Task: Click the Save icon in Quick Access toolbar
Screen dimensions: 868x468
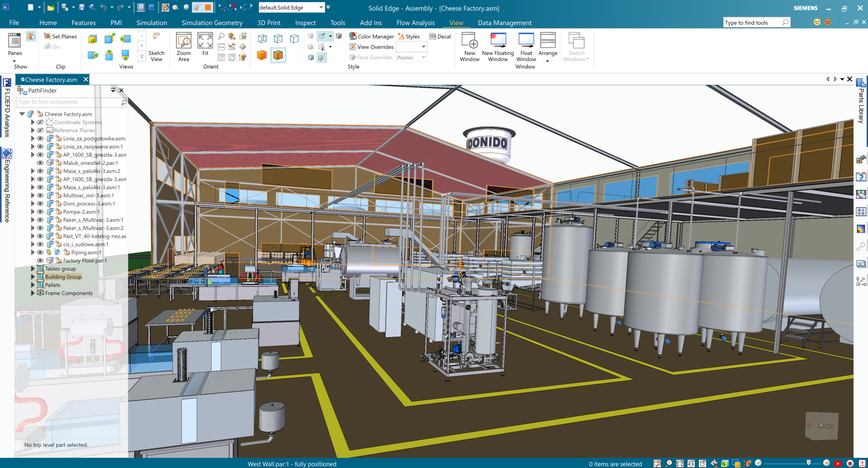Action: pos(82,7)
